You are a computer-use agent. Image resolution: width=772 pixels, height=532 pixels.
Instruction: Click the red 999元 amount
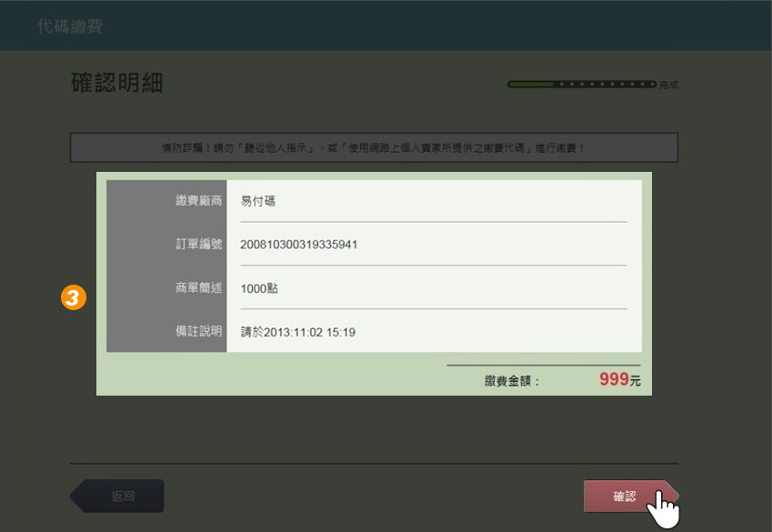tap(619, 380)
